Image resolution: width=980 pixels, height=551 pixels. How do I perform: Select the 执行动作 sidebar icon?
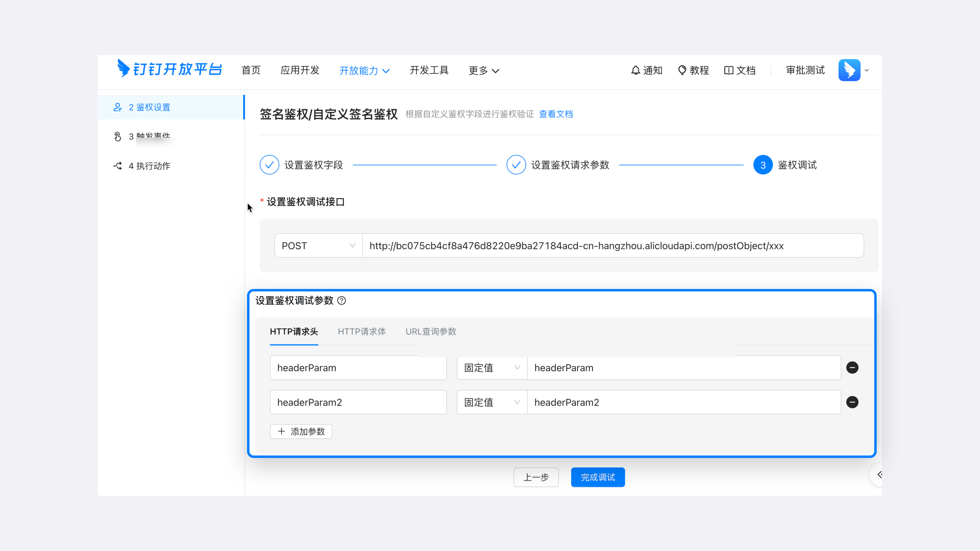pyautogui.click(x=118, y=166)
